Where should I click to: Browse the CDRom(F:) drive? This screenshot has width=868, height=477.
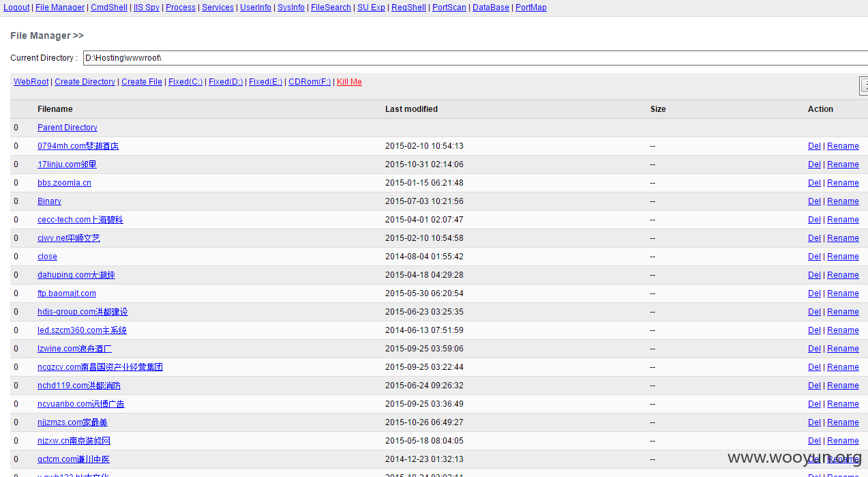pos(310,82)
